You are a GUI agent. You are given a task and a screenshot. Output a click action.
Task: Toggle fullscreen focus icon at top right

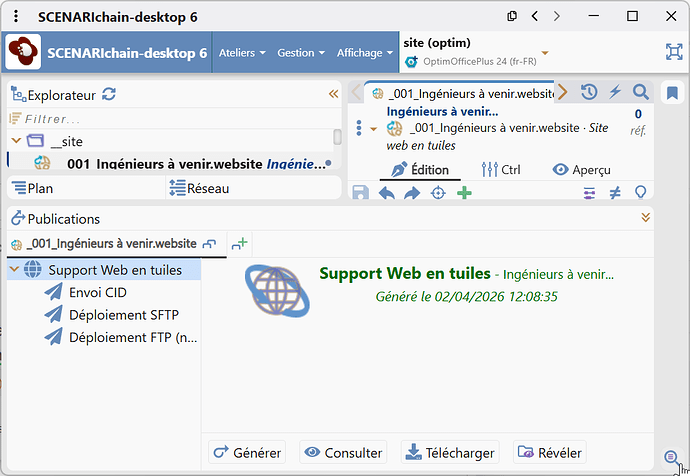coord(673,52)
